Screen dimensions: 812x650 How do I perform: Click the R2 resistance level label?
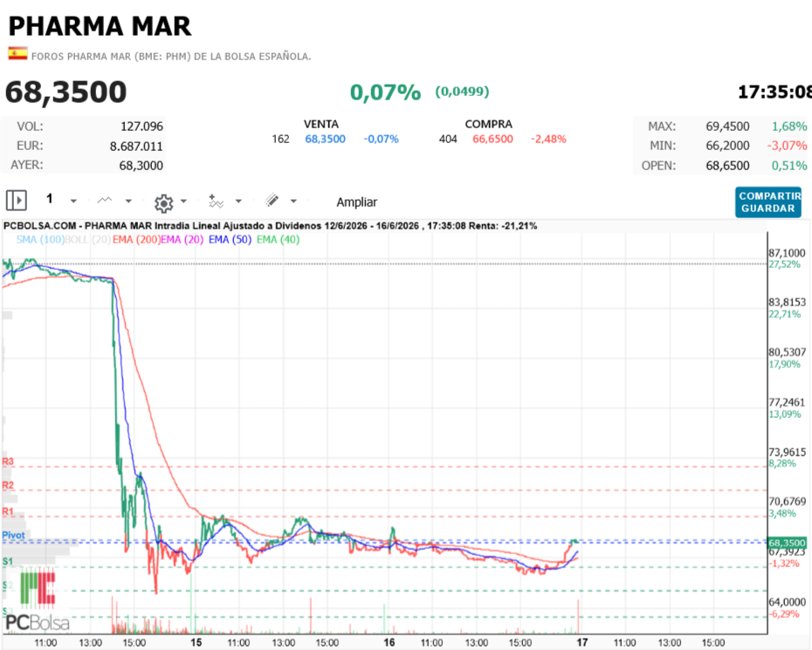click(8, 485)
